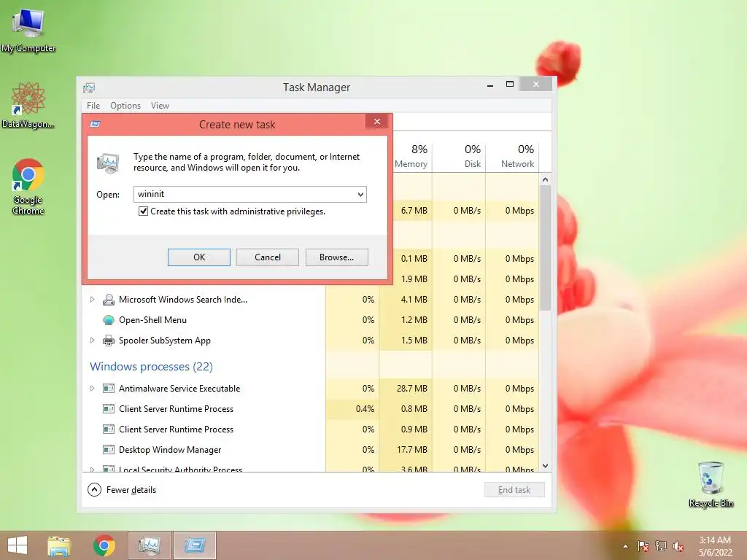The width and height of the screenshot is (747, 560).
Task: Sort by the Network column header
Action: [x=514, y=156]
